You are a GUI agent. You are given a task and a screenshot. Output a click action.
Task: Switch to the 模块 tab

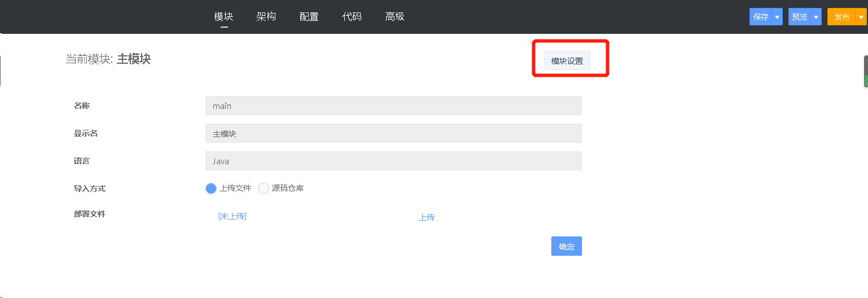223,17
